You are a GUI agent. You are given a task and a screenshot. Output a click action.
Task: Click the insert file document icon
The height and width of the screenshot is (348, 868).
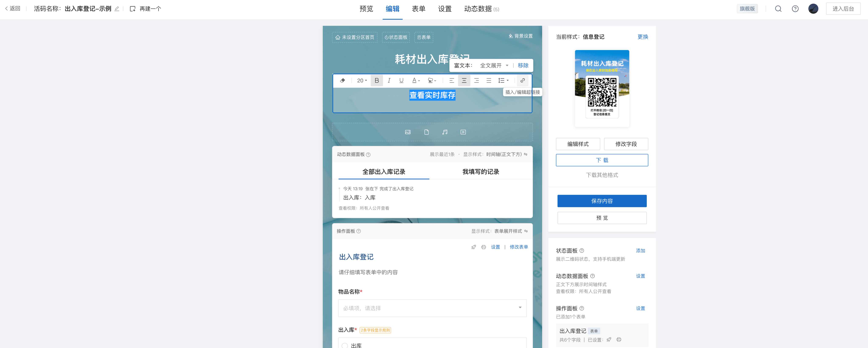(x=426, y=132)
